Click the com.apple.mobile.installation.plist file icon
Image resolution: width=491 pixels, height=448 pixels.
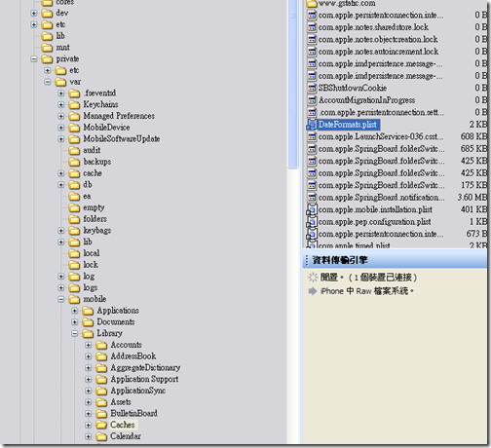[312, 209]
